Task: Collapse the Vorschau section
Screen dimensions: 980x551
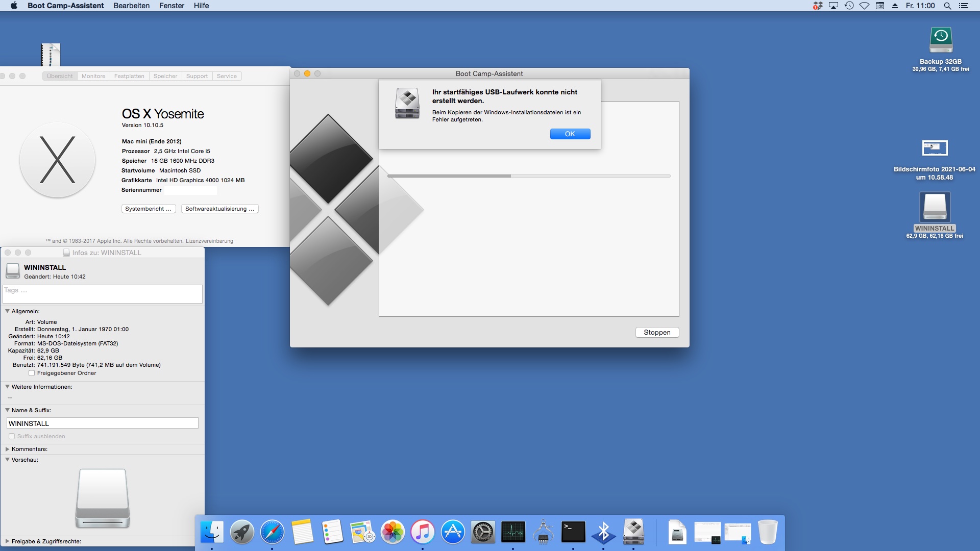Action: pos(8,460)
